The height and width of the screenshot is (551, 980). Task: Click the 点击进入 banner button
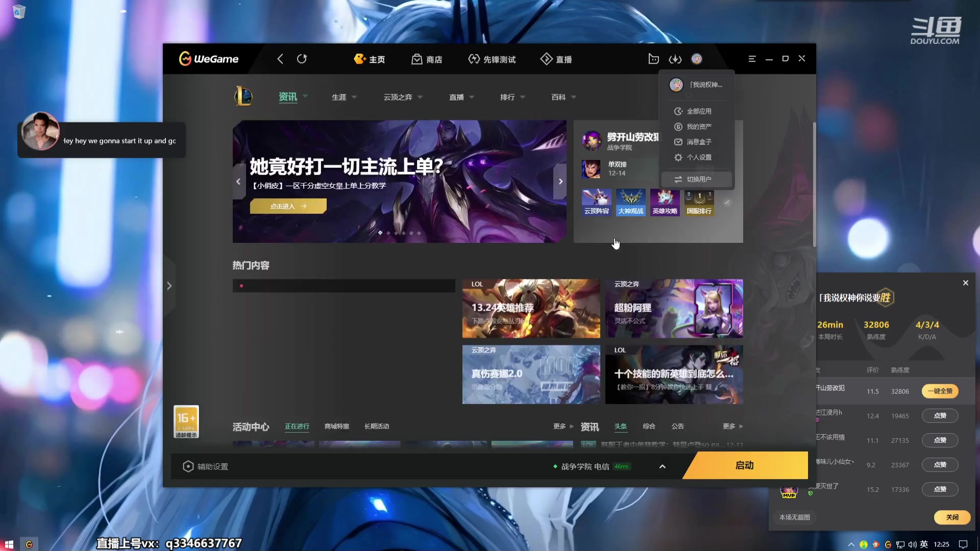pyautogui.click(x=288, y=206)
